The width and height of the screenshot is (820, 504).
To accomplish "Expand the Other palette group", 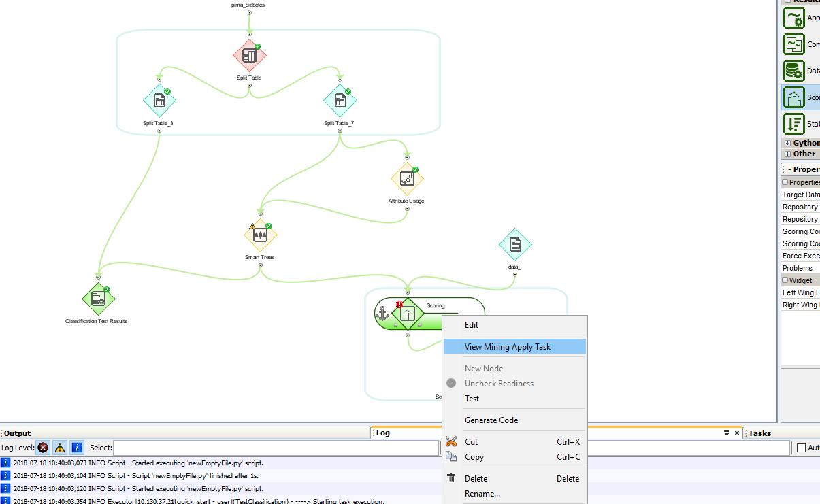I will click(x=787, y=154).
